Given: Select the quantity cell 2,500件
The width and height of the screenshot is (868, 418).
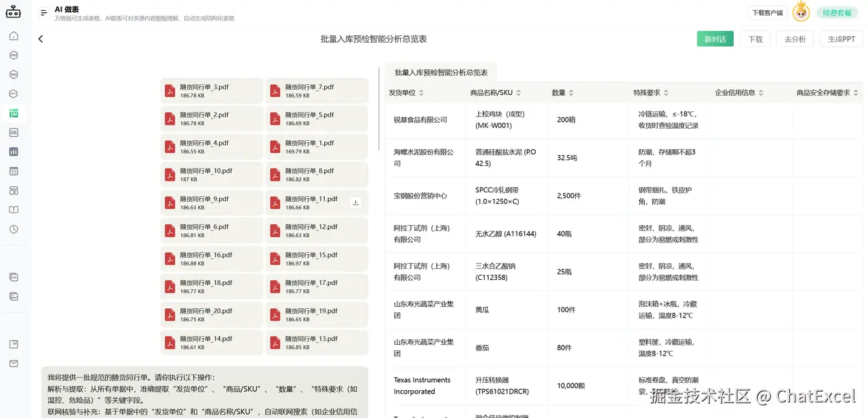Looking at the screenshot, I should [589, 196].
